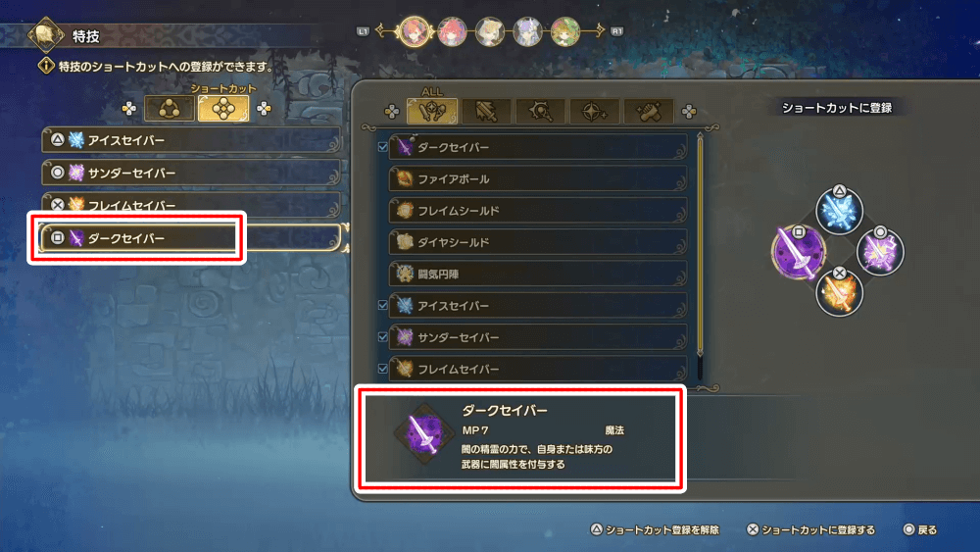Toggle the ダークセイバー checkbox in skill list
This screenshot has width=980, height=552.
point(382,147)
